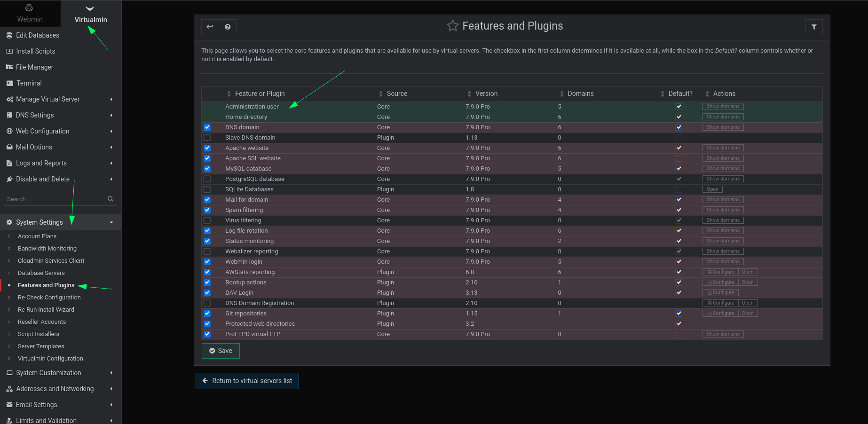Open the filter icon at top right
The image size is (868, 424).
(x=814, y=27)
